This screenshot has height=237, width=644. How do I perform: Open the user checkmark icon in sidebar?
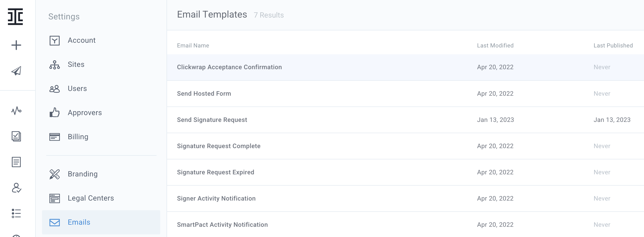coord(17,188)
